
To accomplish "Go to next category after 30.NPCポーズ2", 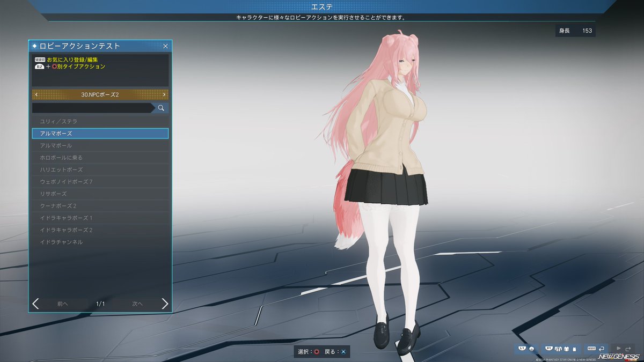I will pos(164,94).
